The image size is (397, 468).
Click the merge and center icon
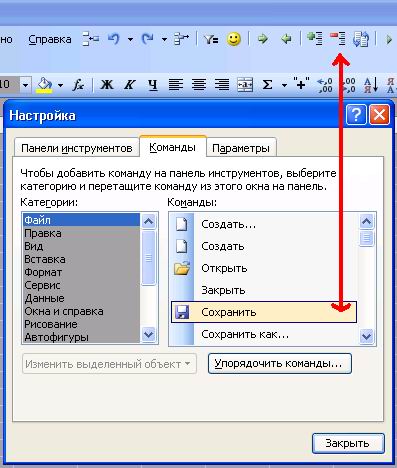pos(245,85)
